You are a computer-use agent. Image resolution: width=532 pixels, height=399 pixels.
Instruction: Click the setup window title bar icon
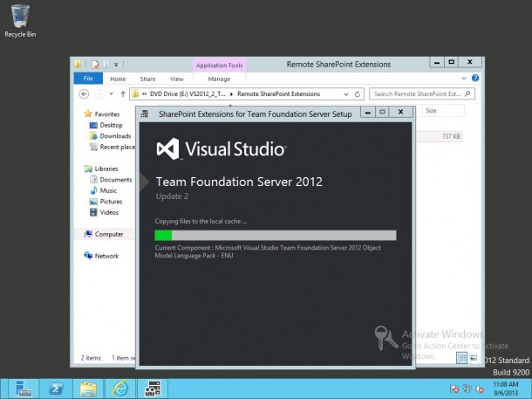(145, 114)
